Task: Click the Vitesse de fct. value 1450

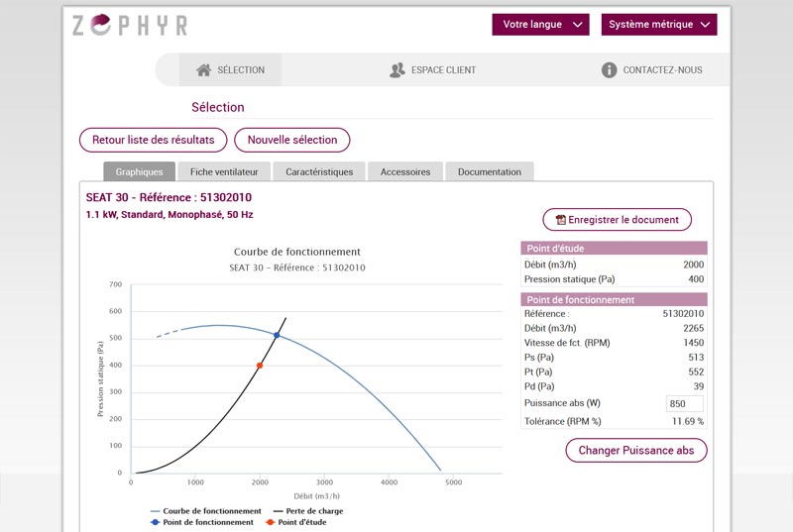Action: click(693, 343)
